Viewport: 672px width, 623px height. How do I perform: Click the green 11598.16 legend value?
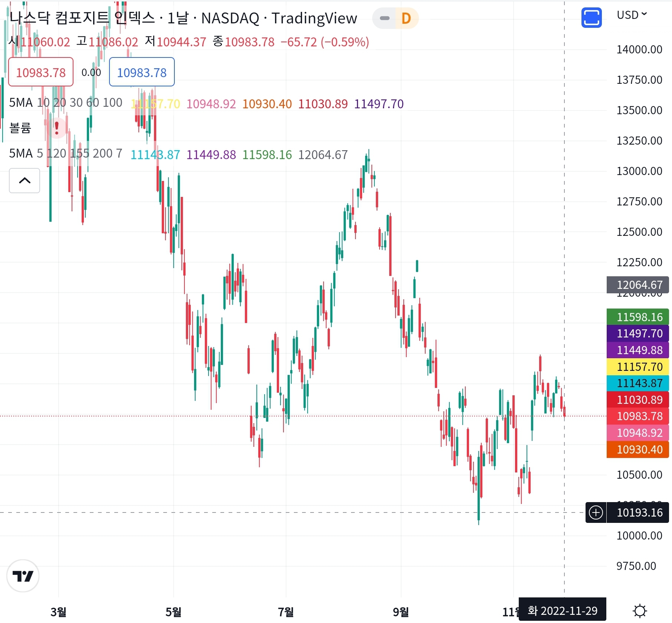pos(267,154)
